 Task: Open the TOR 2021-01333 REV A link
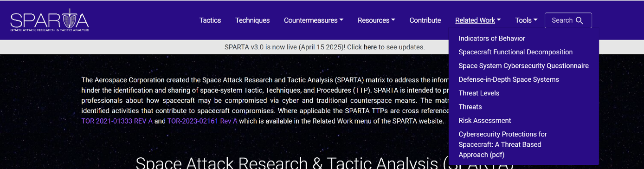click(117, 121)
